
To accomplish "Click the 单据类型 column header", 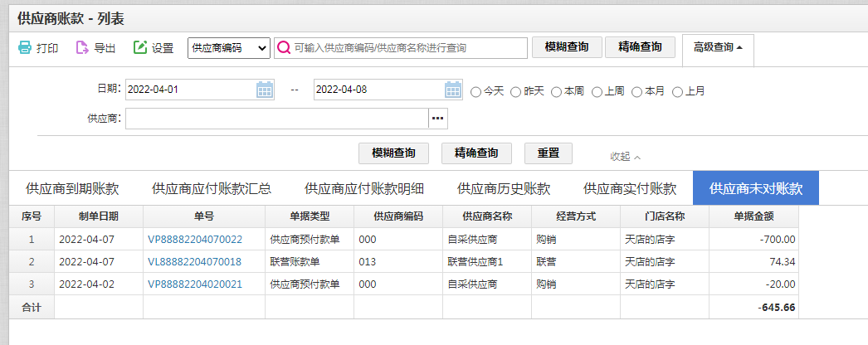I will click(x=310, y=216).
